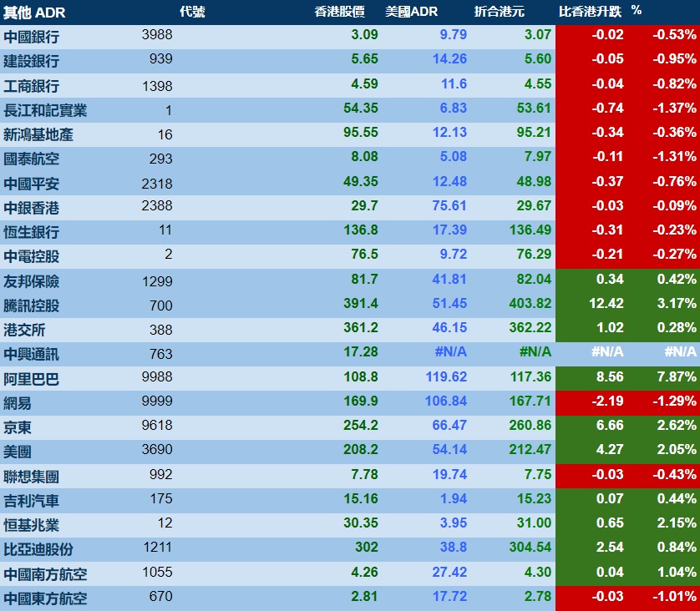Click the -2.19 change cell
700x611 pixels.
[607, 401]
